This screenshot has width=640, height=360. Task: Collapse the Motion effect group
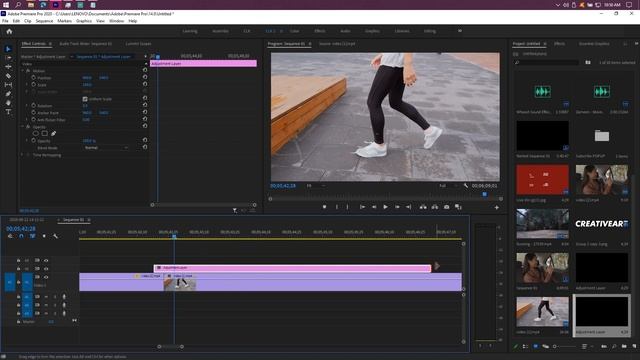tap(23, 71)
